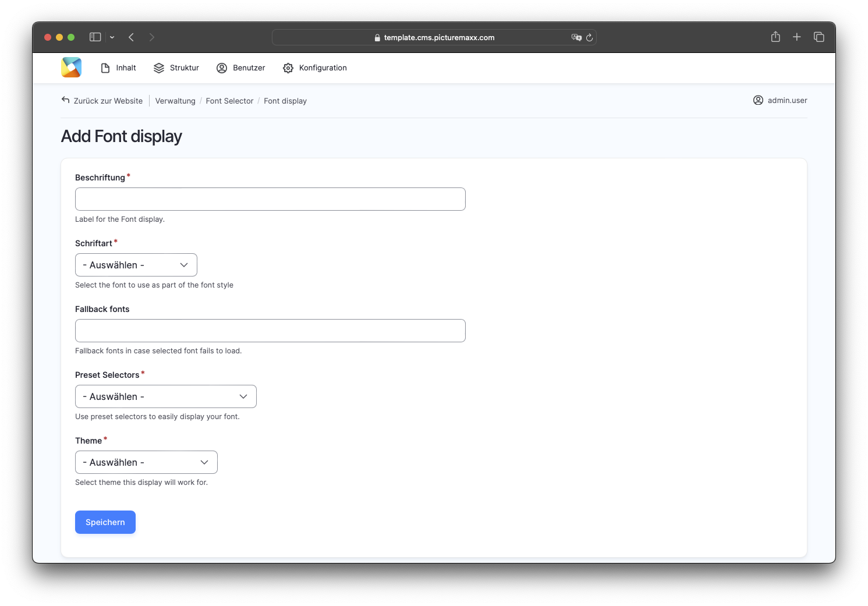Click the 'Select the font to use' help text
The width and height of the screenshot is (868, 606).
[154, 285]
